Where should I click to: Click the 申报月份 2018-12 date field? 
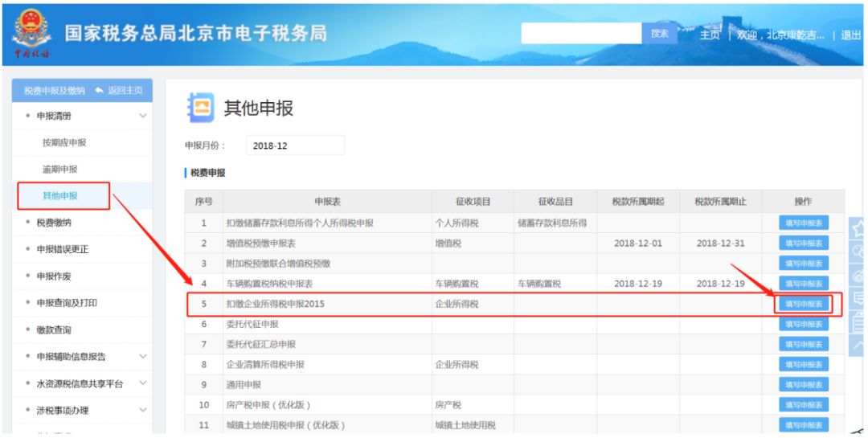click(295, 145)
